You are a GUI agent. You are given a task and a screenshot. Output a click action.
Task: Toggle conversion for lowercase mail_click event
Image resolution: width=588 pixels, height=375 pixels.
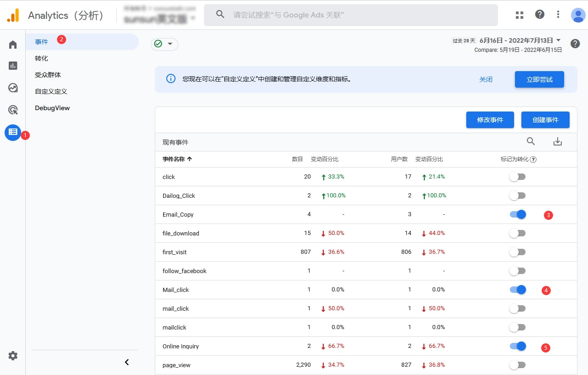click(517, 308)
